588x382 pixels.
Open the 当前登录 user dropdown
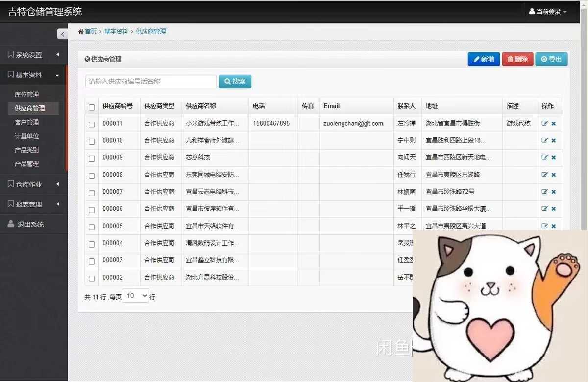point(548,12)
